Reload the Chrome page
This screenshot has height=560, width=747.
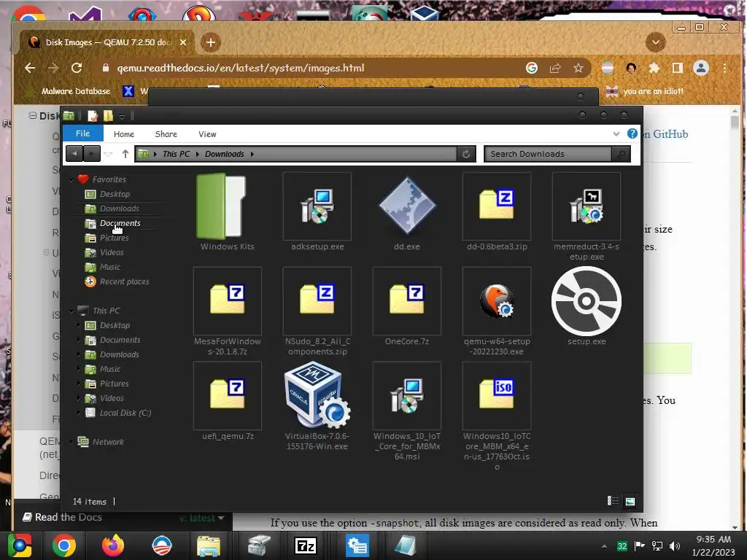click(x=77, y=68)
